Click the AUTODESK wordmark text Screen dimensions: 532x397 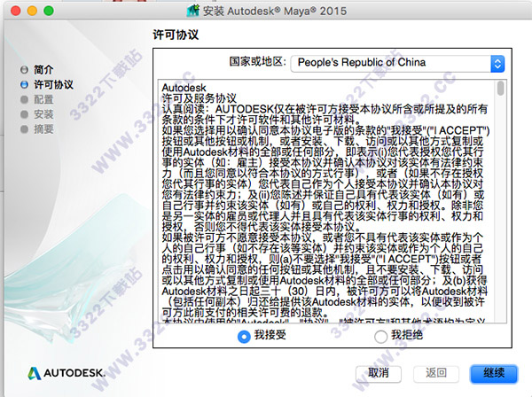[74, 373]
